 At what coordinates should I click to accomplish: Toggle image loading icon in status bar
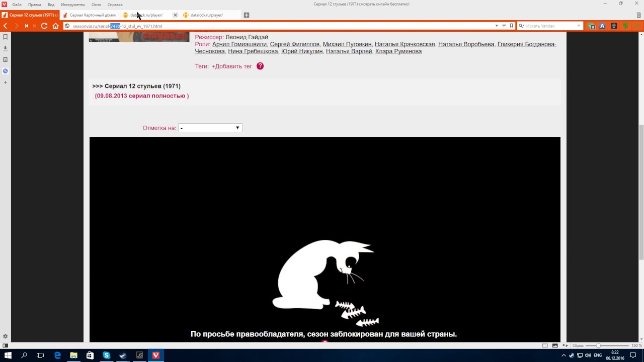point(555,345)
